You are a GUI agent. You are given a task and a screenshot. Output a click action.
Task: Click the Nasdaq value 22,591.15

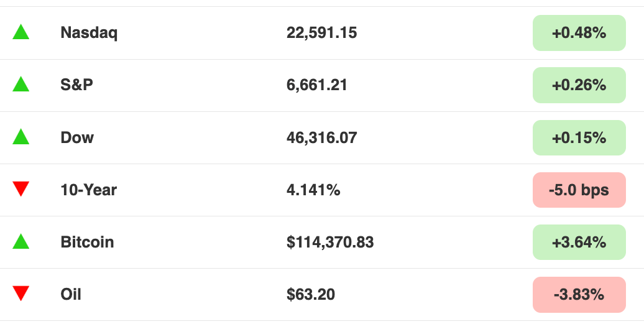[x=321, y=33]
